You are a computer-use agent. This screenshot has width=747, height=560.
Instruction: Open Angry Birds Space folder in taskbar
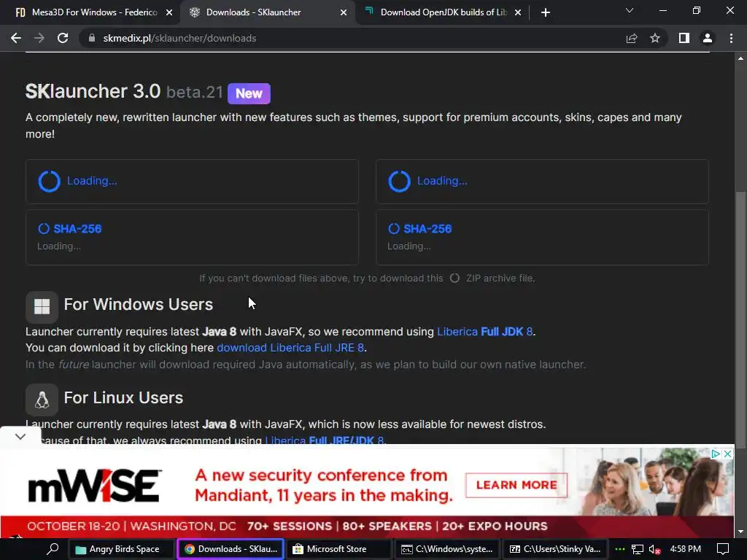pos(122,549)
